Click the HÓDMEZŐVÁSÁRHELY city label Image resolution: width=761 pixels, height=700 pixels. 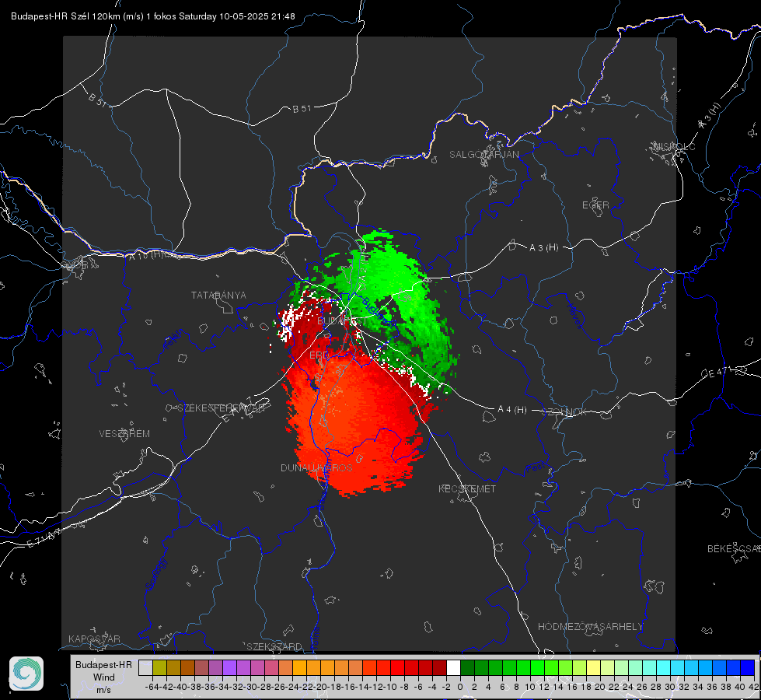[590, 627]
